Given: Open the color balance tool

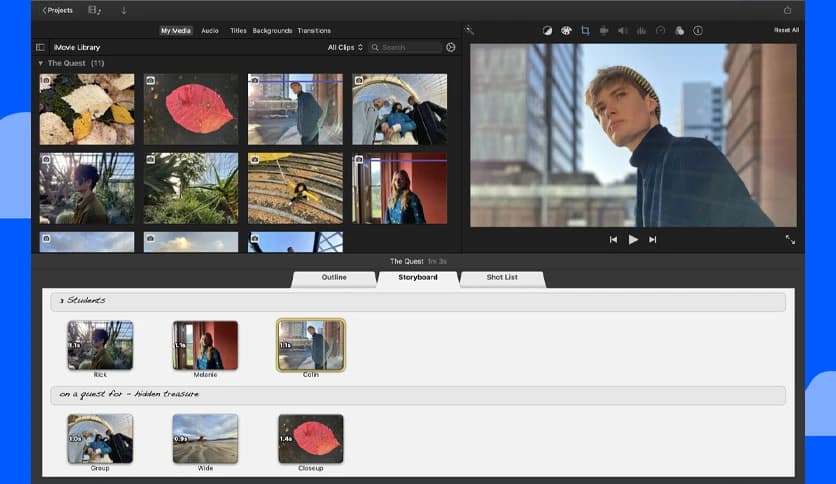Looking at the screenshot, I should (547, 30).
